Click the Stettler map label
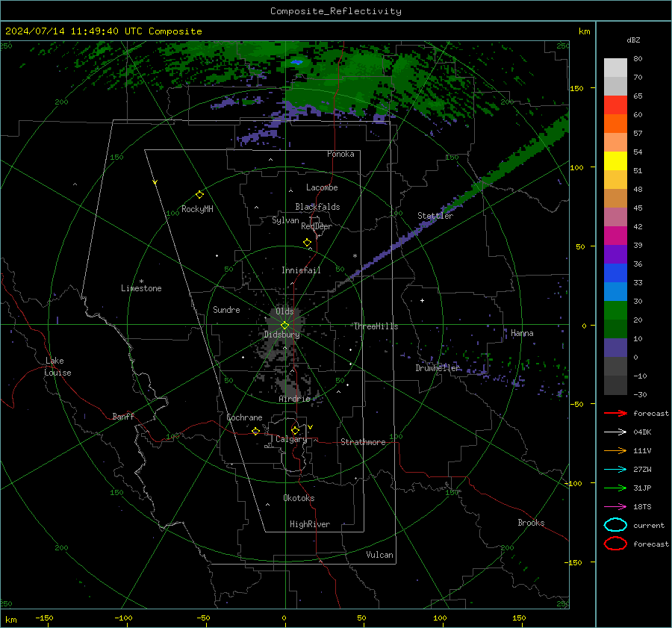 pyautogui.click(x=435, y=216)
